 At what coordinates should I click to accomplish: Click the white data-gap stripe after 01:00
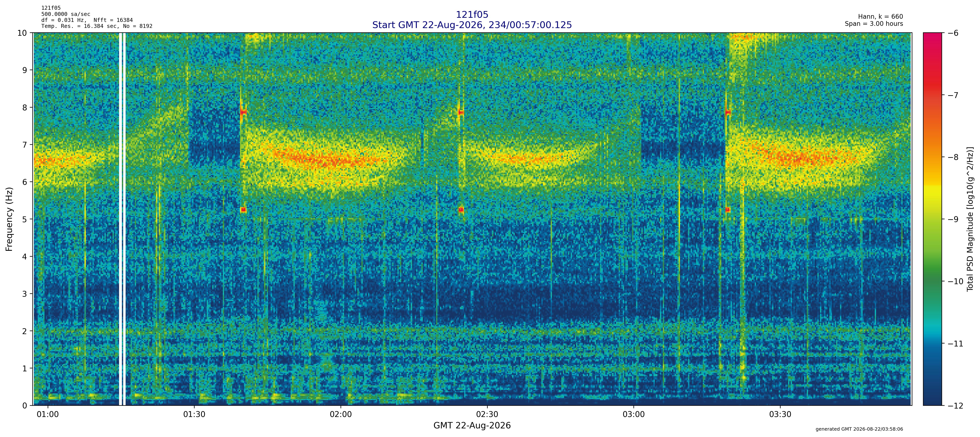122,219
